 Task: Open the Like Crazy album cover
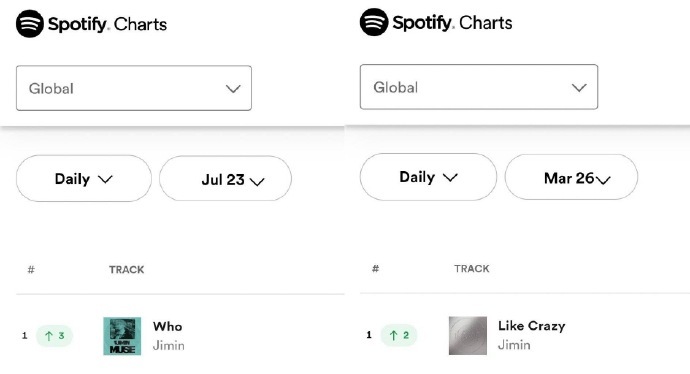click(468, 335)
